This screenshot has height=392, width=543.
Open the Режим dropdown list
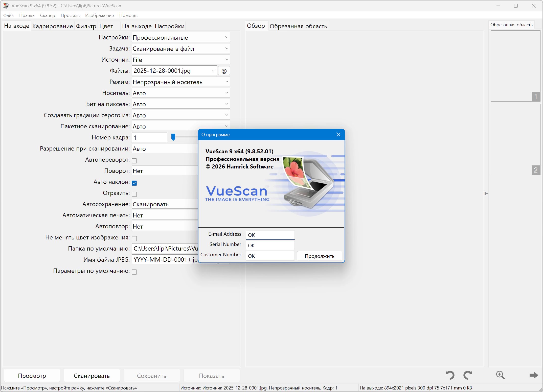(x=181, y=82)
